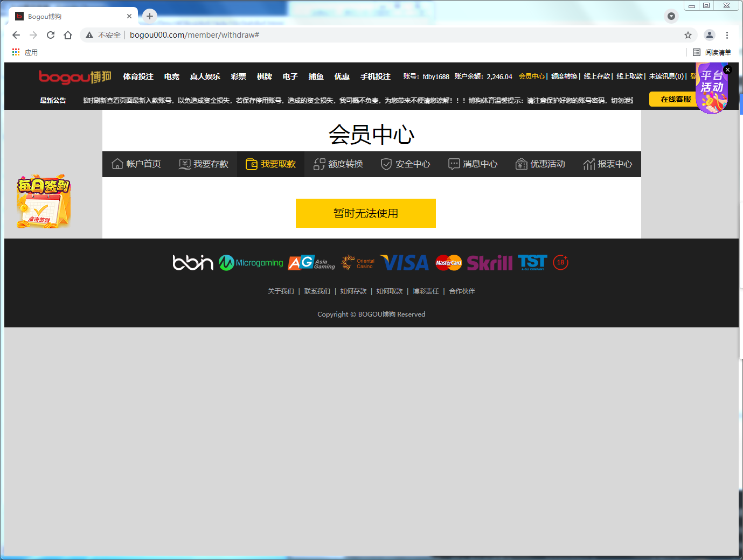This screenshot has width=743, height=560.
Task: Click the 体育投注 menu item
Action: 138,76
